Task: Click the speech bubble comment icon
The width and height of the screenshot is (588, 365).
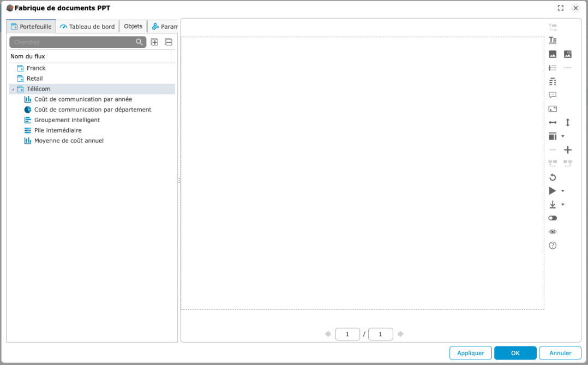Action: coord(553,95)
